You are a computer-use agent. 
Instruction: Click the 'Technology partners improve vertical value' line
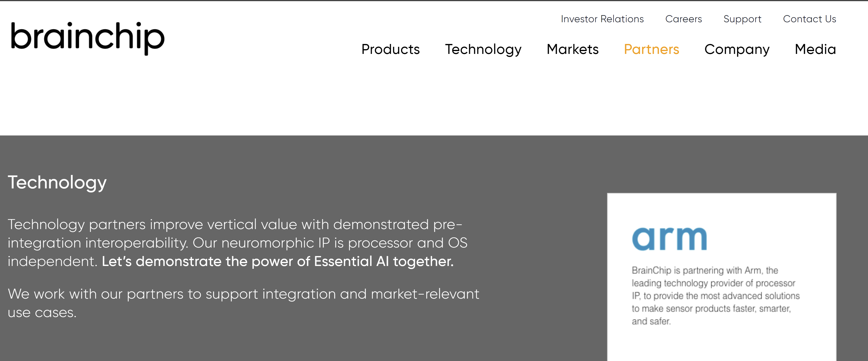[x=235, y=224]
